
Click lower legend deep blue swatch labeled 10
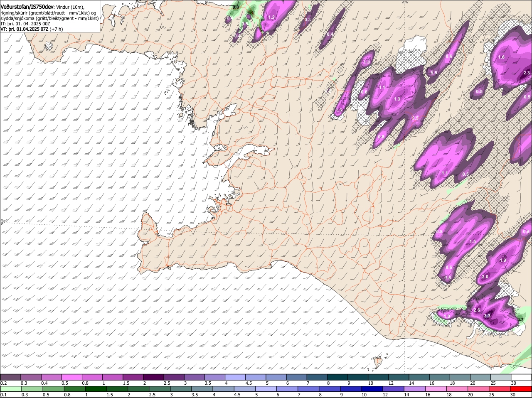click(372, 389)
